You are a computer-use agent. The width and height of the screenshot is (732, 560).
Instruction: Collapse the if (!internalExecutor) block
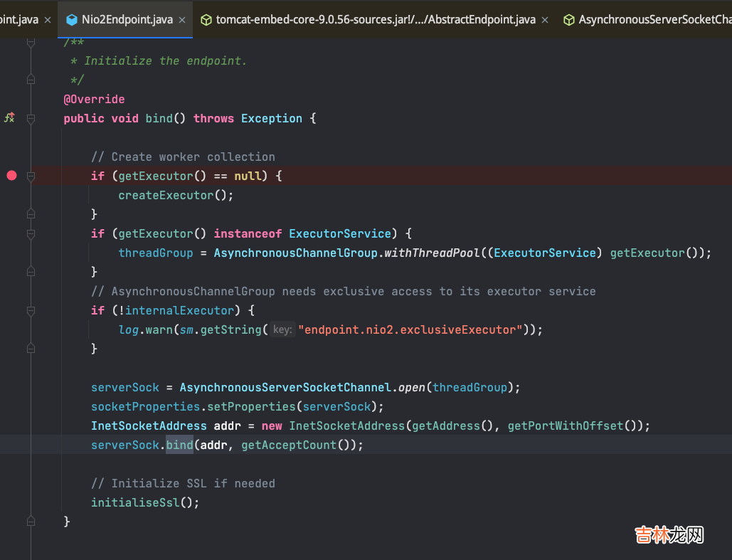tap(31, 311)
